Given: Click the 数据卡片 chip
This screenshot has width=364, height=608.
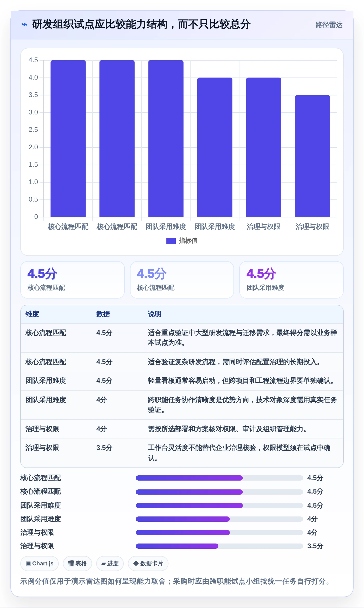Looking at the screenshot, I should [x=148, y=564].
